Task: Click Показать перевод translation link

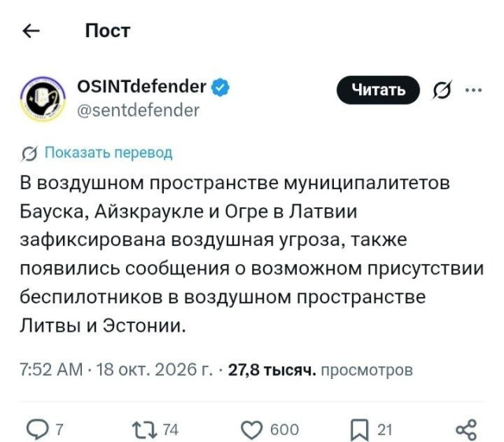Action: [x=109, y=153]
